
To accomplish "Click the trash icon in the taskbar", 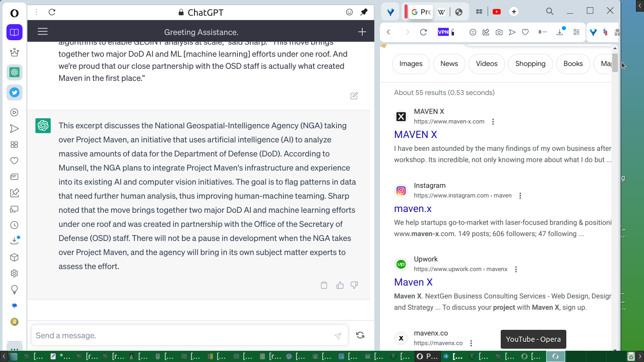I will (631, 356).
